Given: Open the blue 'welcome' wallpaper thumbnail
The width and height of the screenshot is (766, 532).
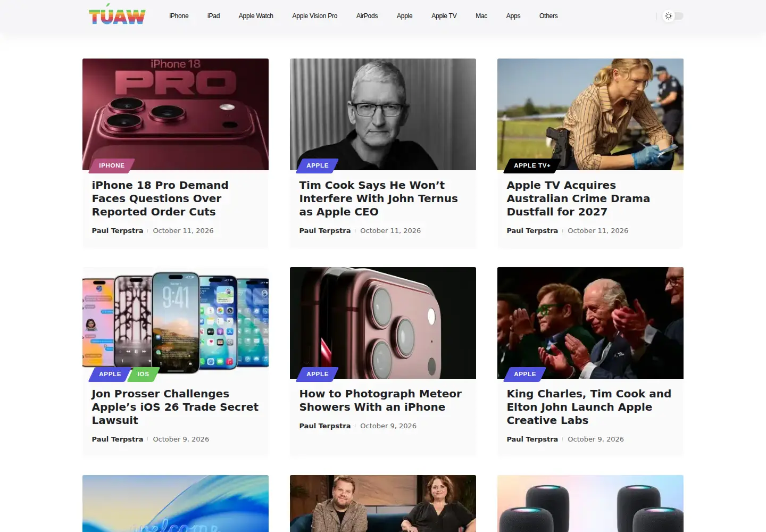Looking at the screenshot, I should (176, 503).
